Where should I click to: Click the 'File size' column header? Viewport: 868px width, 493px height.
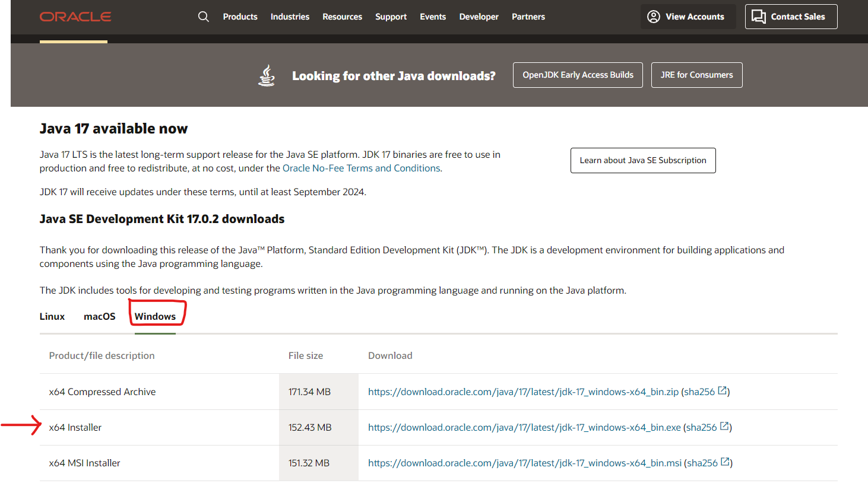306,355
